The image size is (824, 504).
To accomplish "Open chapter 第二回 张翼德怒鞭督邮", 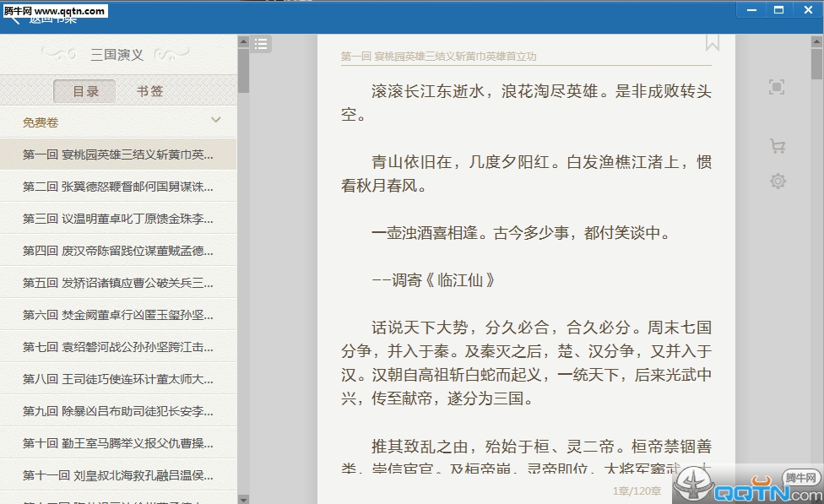I will click(x=118, y=187).
